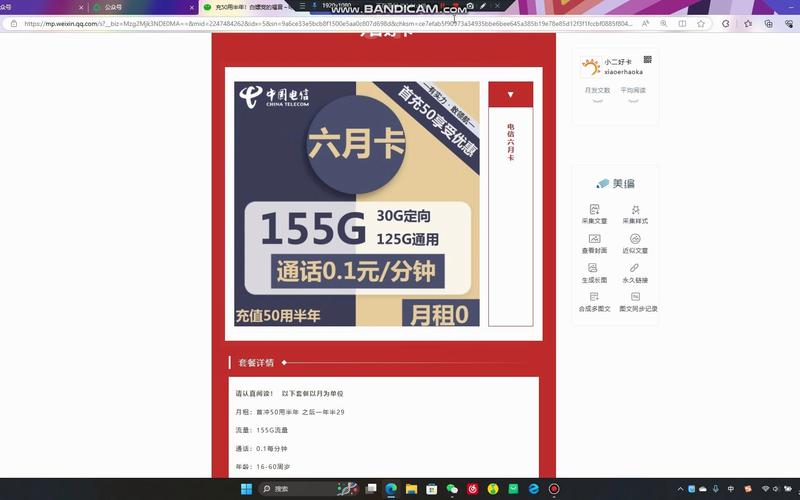Switch to the 充50用半年 article tab

(250, 7)
